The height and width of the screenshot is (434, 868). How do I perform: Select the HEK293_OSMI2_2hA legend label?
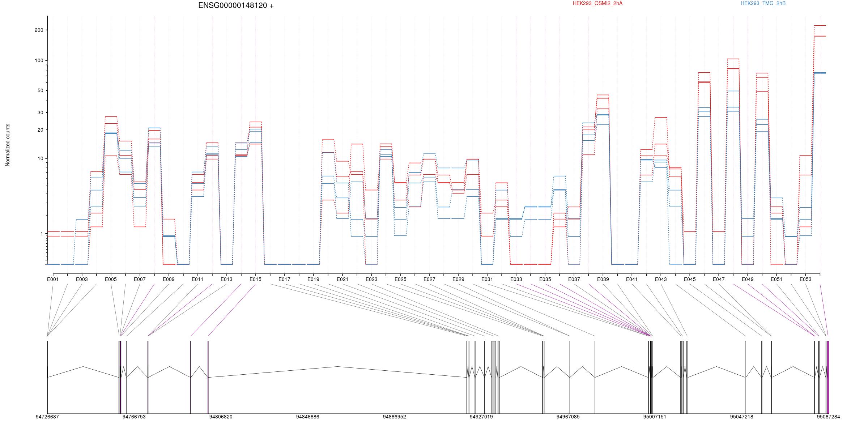click(x=597, y=3)
